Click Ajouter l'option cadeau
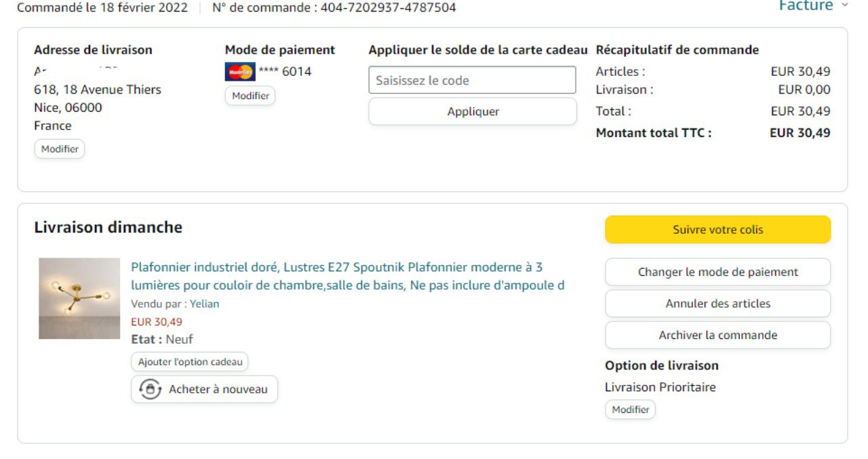 (x=190, y=362)
